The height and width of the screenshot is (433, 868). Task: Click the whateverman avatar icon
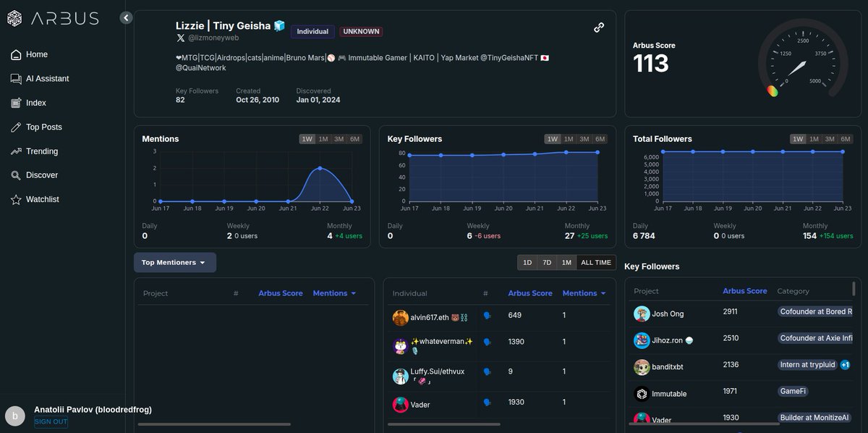pyautogui.click(x=400, y=346)
